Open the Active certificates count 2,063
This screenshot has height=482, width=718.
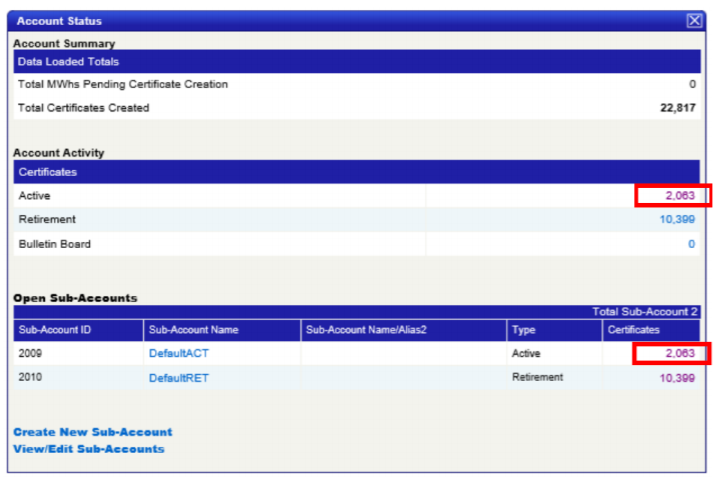tap(680, 195)
